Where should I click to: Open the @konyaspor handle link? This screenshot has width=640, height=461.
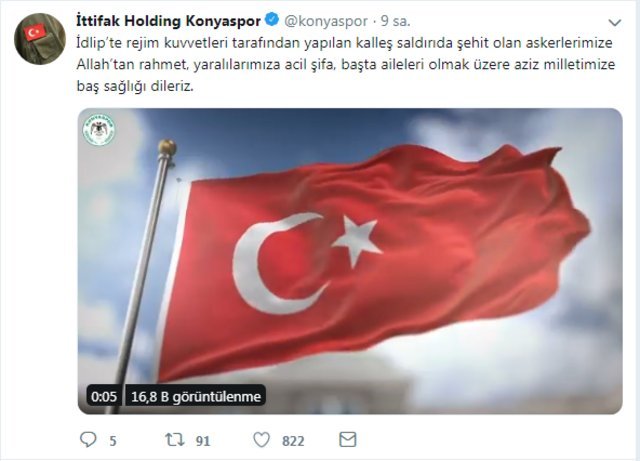[326, 21]
